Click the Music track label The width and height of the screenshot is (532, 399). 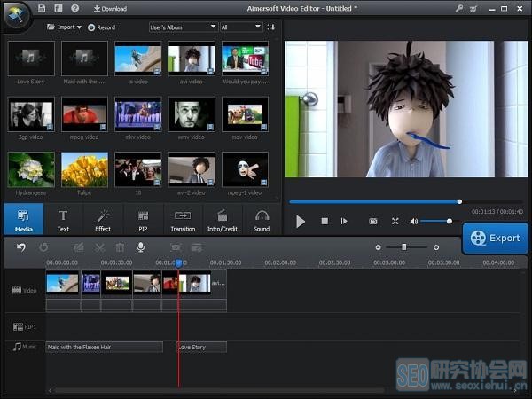[x=25, y=347]
